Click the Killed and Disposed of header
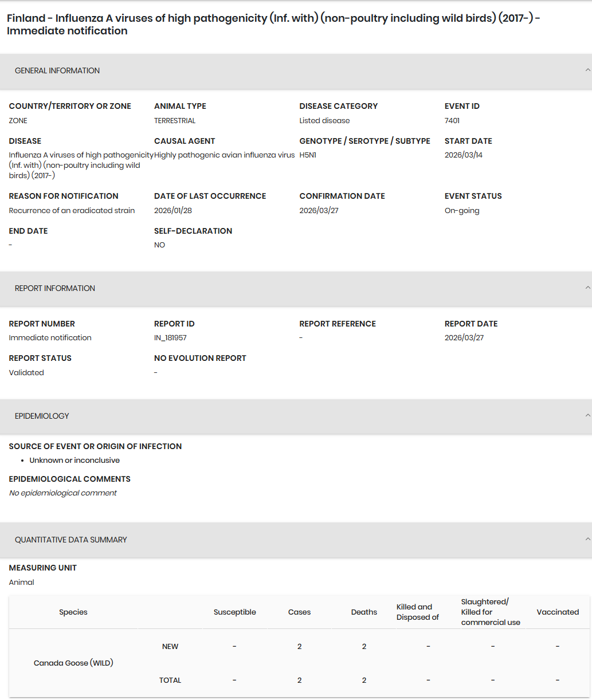 coord(418,612)
